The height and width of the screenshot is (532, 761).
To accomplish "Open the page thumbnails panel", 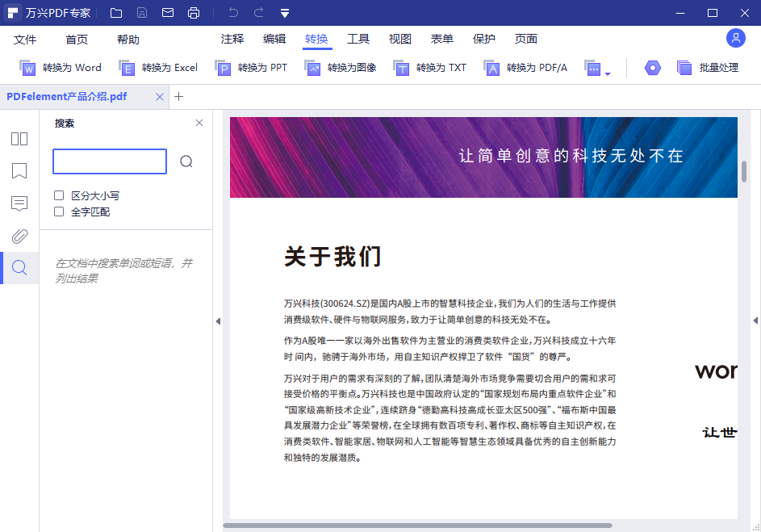I will click(19, 138).
